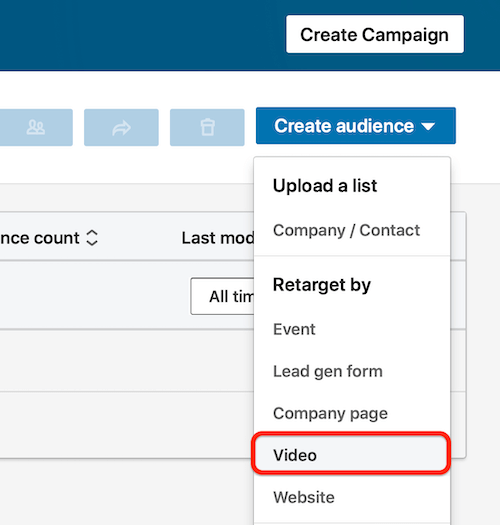Click the Retarget by section heading

pyautogui.click(x=322, y=285)
